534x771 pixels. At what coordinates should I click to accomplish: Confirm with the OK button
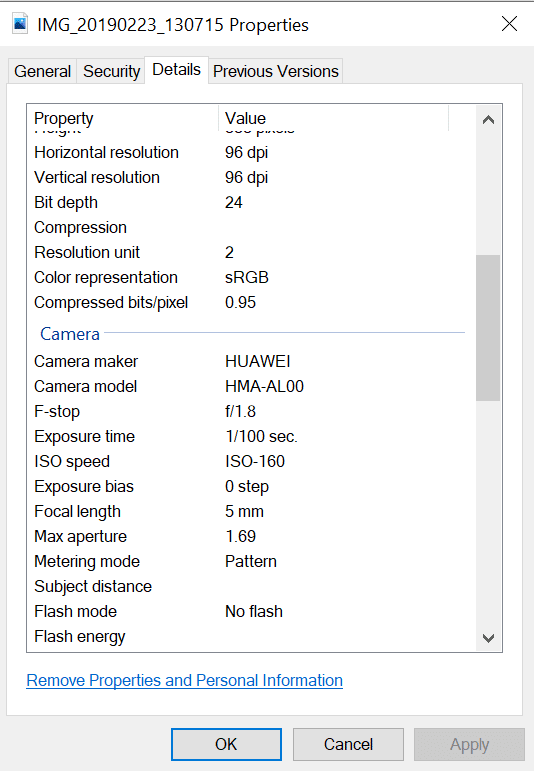(x=226, y=744)
